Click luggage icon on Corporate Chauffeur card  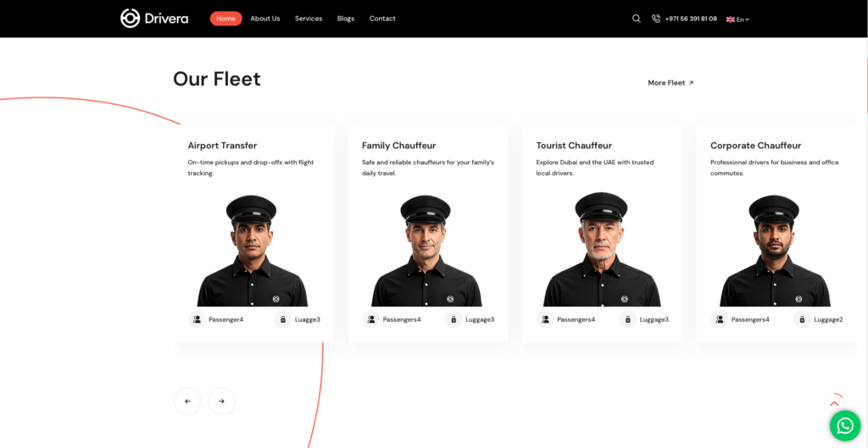coord(802,319)
